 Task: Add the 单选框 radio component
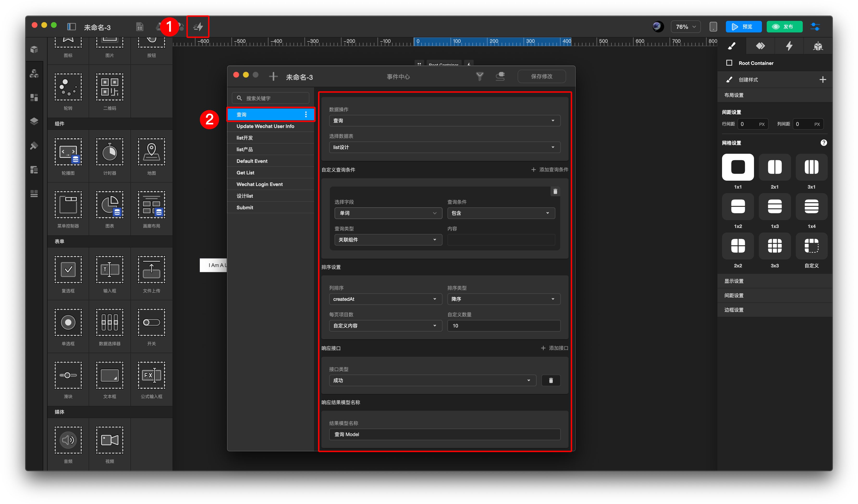[x=68, y=322]
